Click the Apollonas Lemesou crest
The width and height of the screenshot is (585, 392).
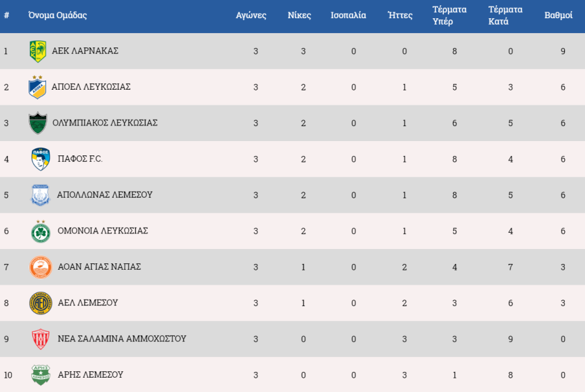tap(40, 194)
